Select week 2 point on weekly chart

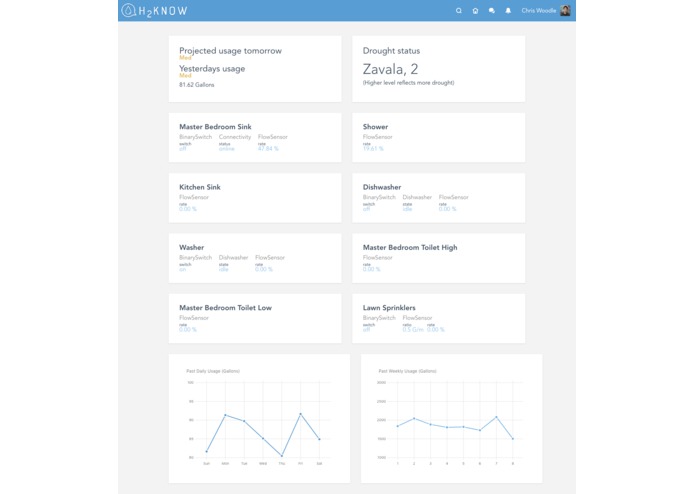click(x=414, y=418)
